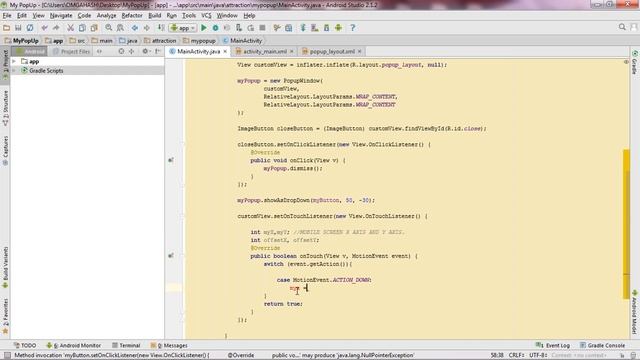
Task: Click the Search Everywhere magnifier icon
Action: 622,27
